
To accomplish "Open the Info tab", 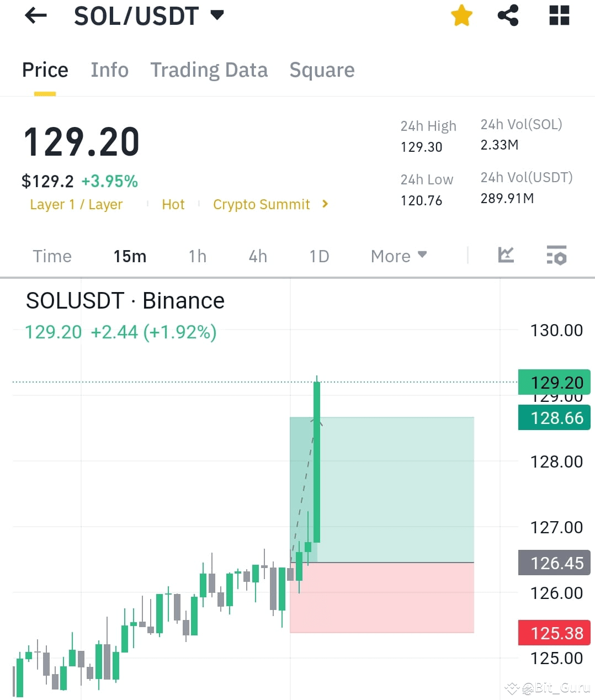I will pyautogui.click(x=109, y=70).
